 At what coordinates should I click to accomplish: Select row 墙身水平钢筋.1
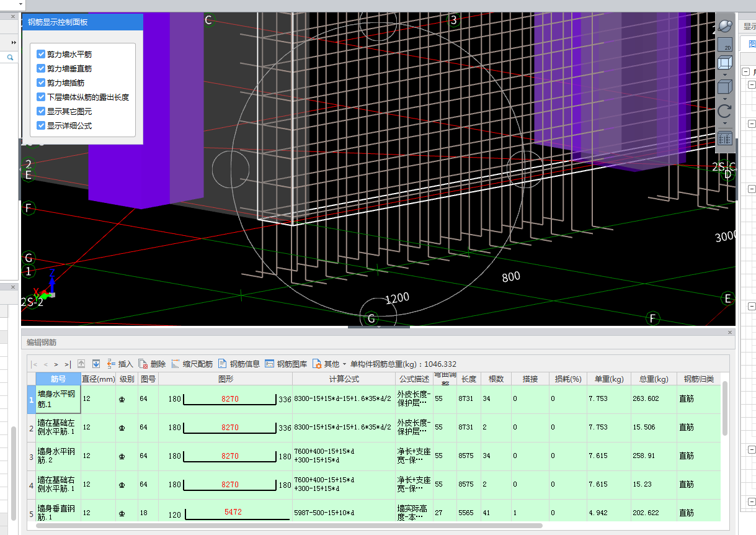tap(58, 399)
